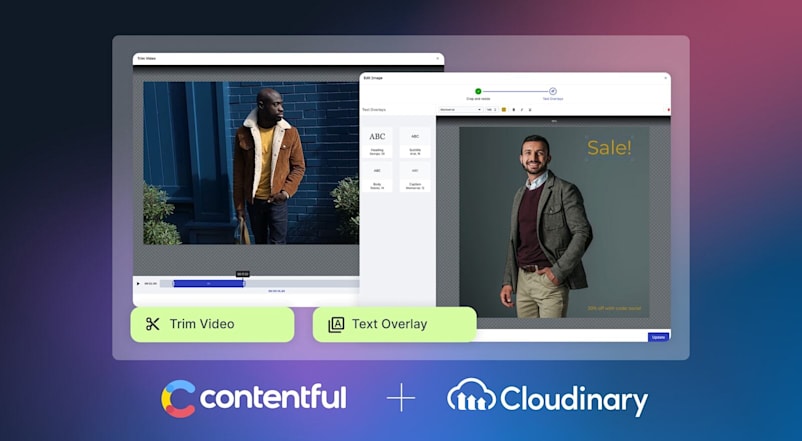Add the Subtitle text overlay preset
802x441 pixels.
pos(415,142)
